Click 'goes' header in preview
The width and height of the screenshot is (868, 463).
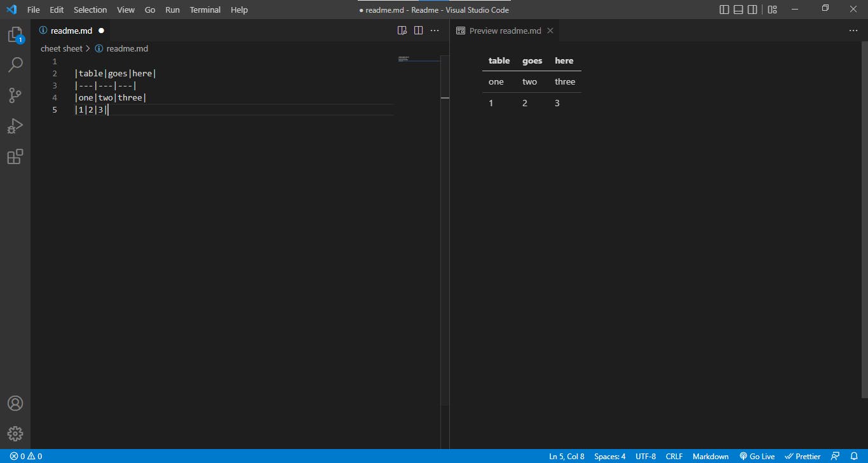pos(532,61)
